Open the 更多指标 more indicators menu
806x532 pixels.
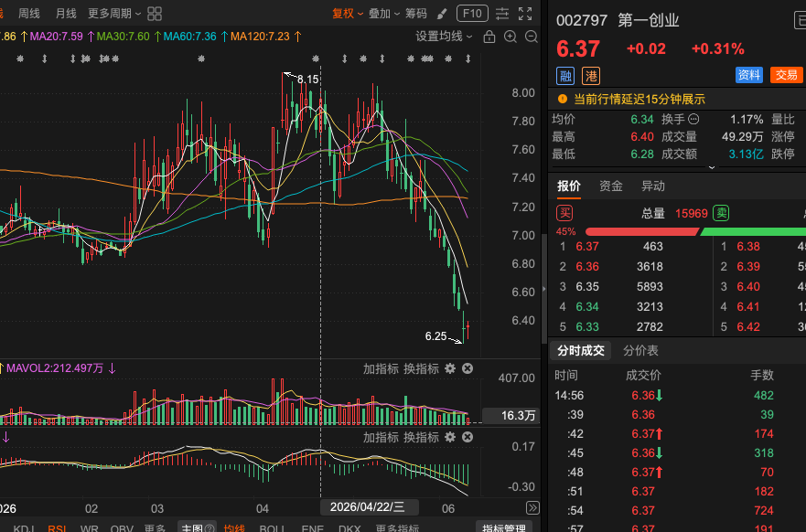pos(397,528)
